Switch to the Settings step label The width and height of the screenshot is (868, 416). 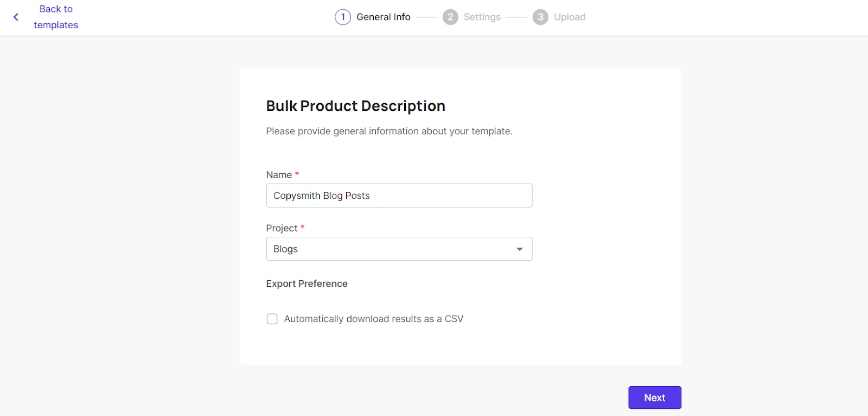tap(482, 17)
